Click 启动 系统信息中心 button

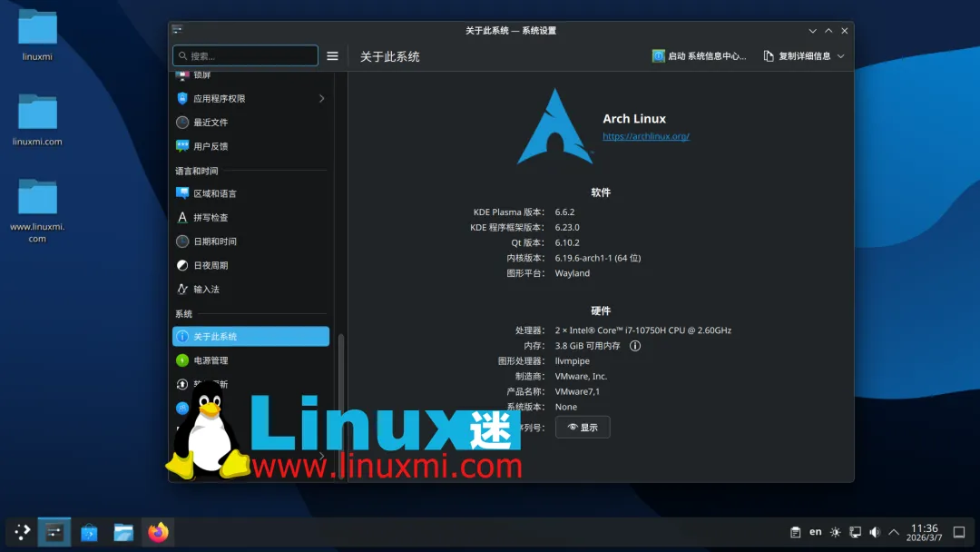click(700, 56)
